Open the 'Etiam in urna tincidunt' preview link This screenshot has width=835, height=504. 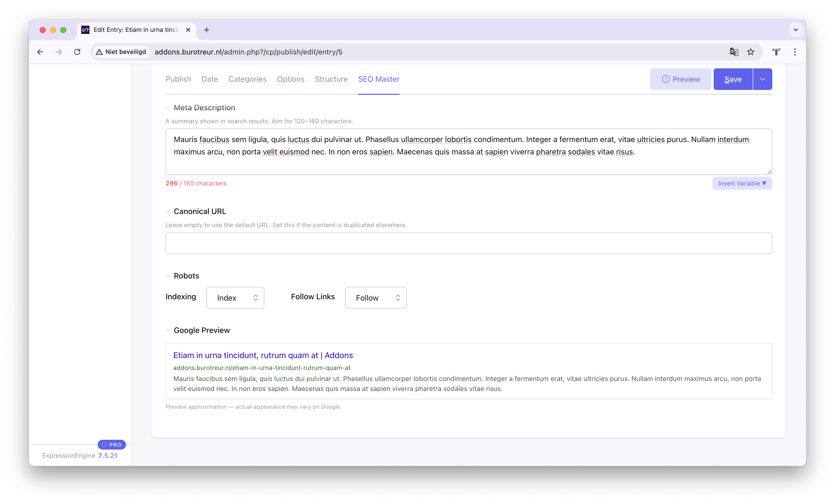263,355
